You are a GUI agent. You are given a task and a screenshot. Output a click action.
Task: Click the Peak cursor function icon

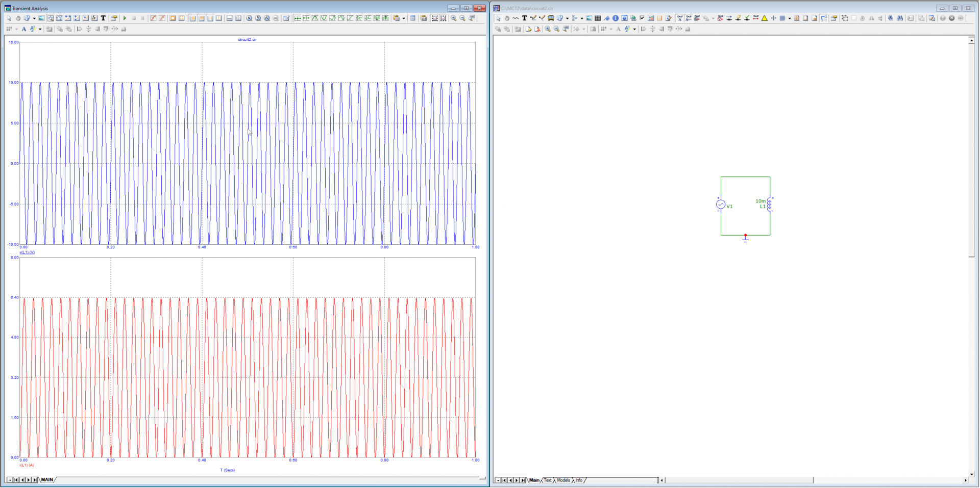(x=315, y=18)
